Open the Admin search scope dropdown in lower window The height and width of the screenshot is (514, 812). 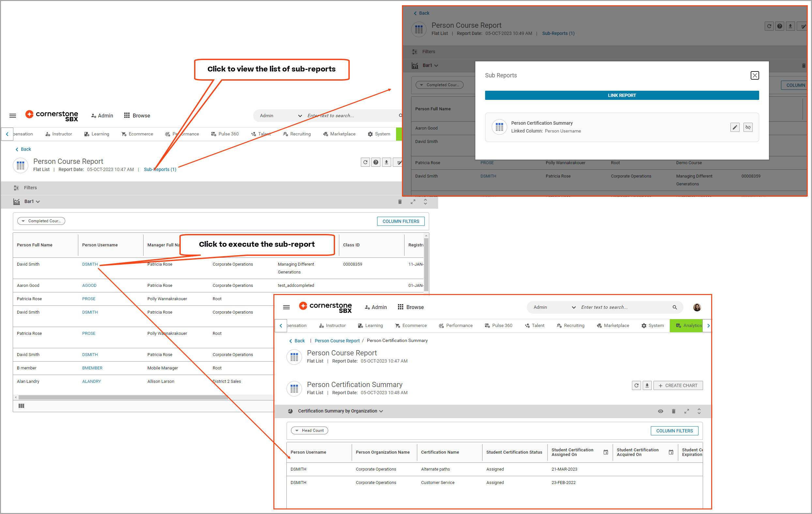point(554,307)
